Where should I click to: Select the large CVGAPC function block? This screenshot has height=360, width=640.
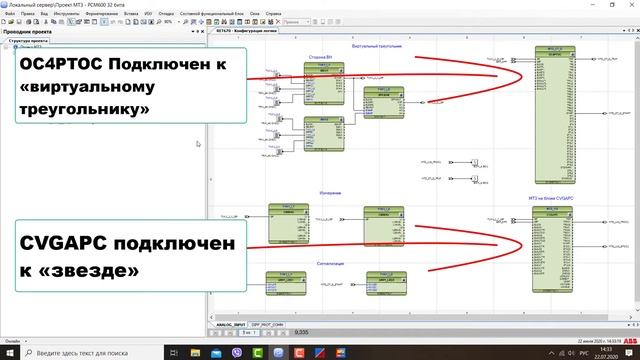(552, 249)
